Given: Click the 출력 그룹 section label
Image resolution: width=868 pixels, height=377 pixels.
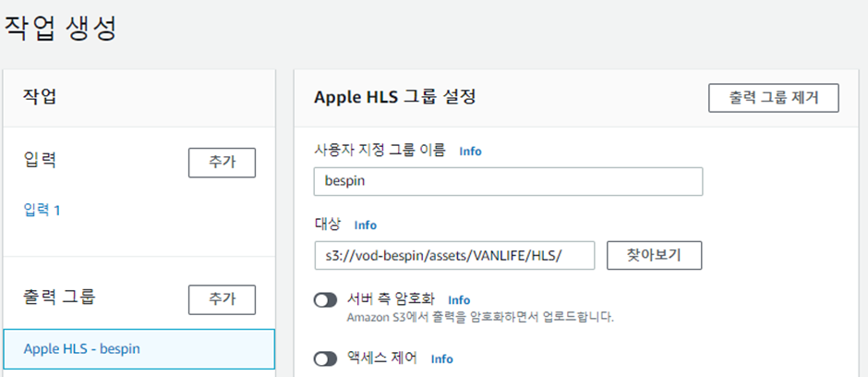Looking at the screenshot, I should [x=59, y=298].
